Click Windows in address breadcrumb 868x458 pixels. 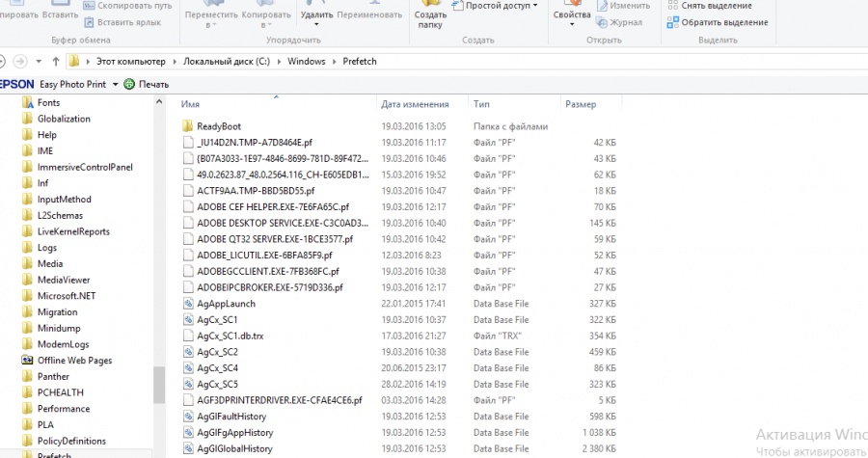pyautogui.click(x=306, y=62)
